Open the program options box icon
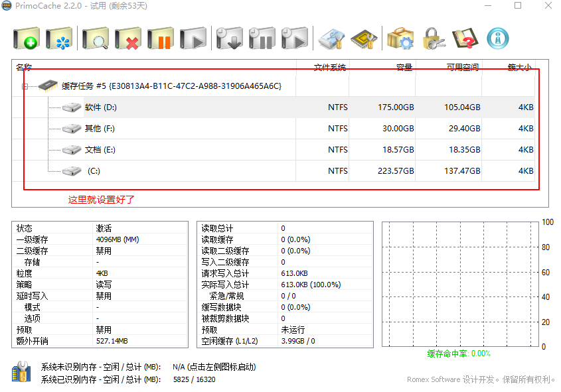The width and height of the screenshot is (561, 392). tap(401, 38)
